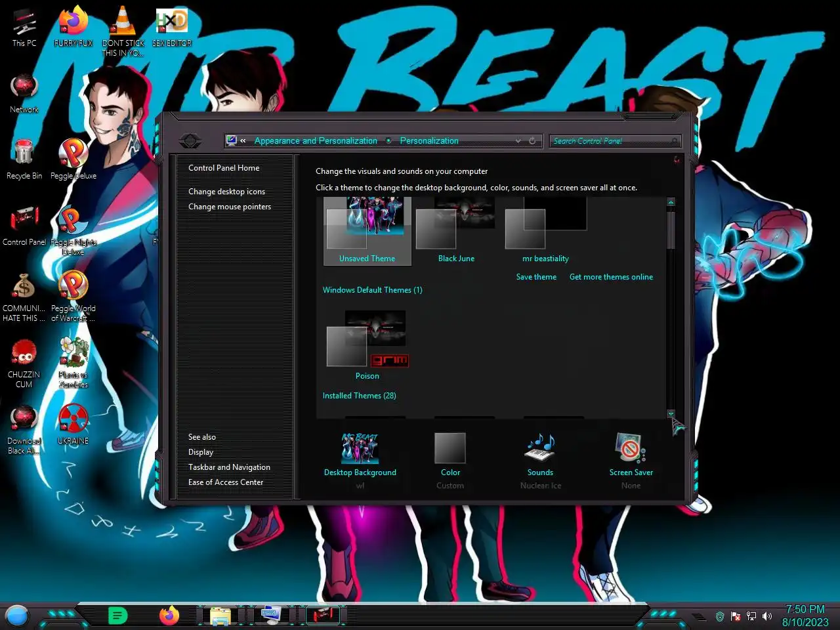Apply the mr beastiality theme
This screenshot has width=840, height=630.
tap(545, 231)
